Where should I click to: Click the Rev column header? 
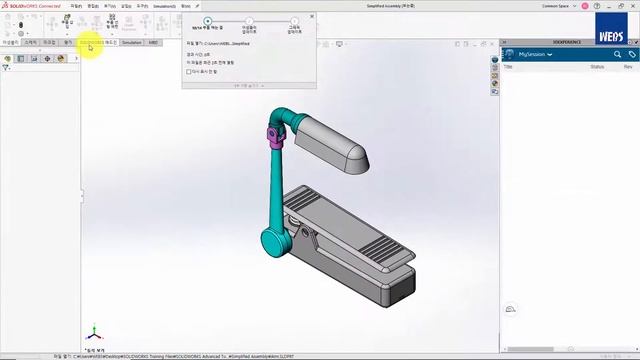628,67
